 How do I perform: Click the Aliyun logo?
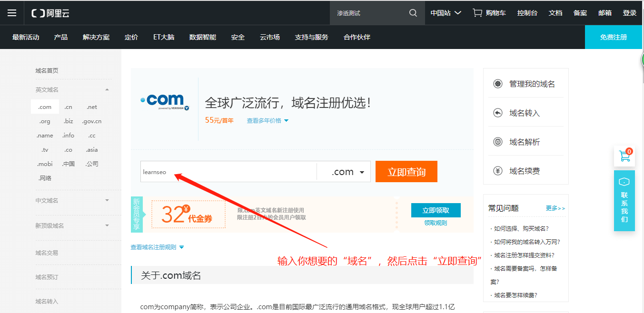pyautogui.click(x=50, y=13)
